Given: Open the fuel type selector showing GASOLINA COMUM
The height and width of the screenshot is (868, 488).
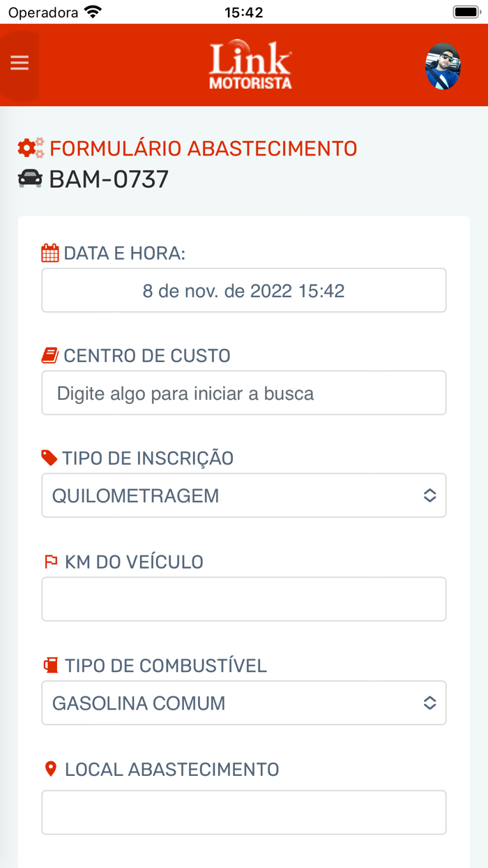Looking at the screenshot, I should click(x=244, y=703).
